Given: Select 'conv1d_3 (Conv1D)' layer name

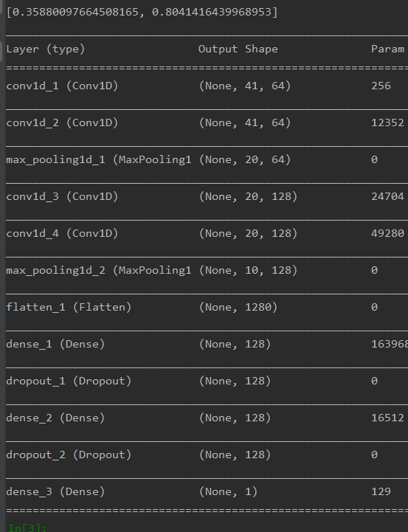Looking at the screenshot, I should click(62, 196).
